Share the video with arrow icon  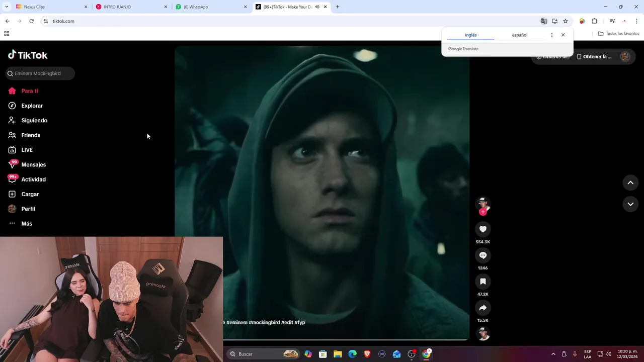click(x=482, y=308)
